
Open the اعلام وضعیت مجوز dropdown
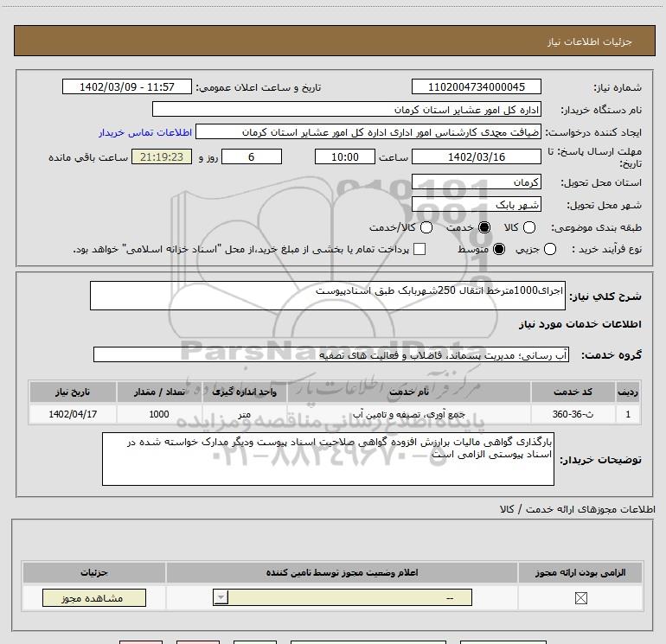pyautogui.click(x=343, y=597)
